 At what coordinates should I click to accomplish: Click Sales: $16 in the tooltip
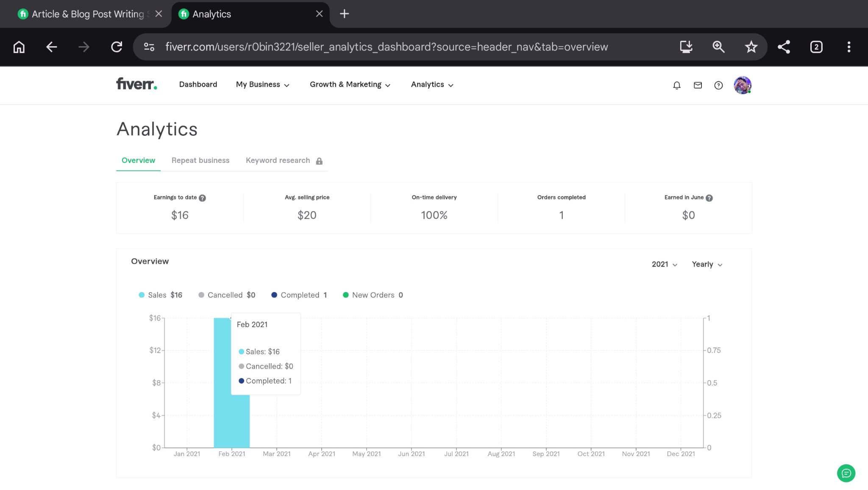pos(259,352)
